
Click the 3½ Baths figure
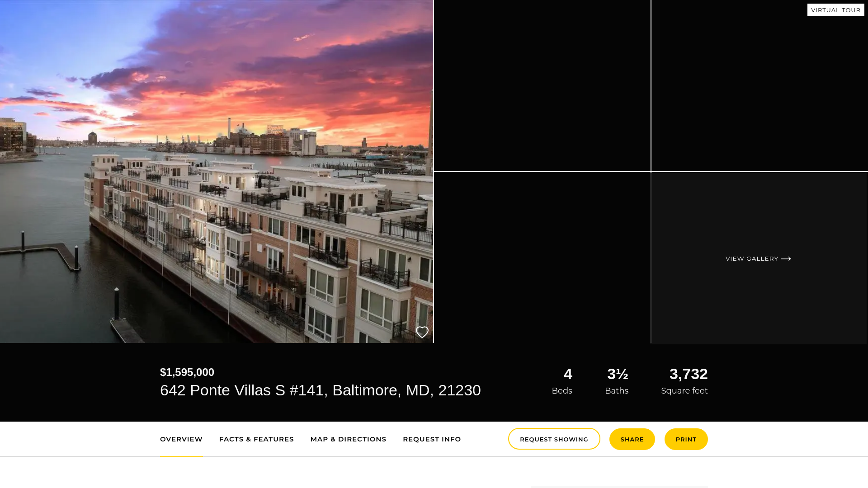click(x=618, y=374)
